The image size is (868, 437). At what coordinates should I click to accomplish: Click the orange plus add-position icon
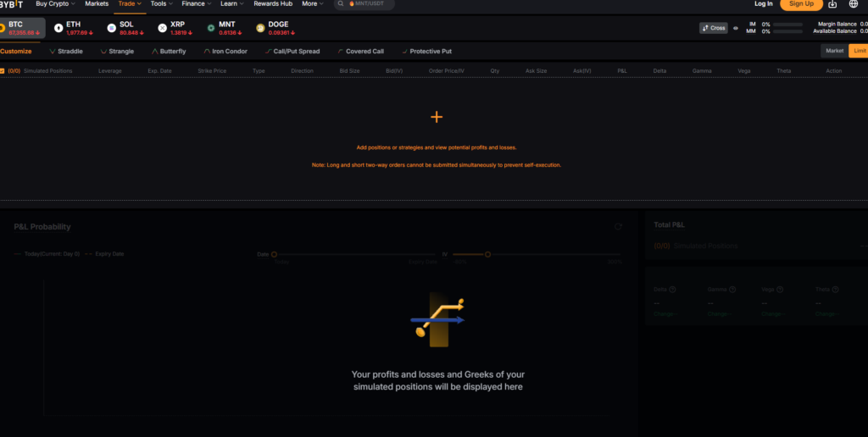coord(437,117)
